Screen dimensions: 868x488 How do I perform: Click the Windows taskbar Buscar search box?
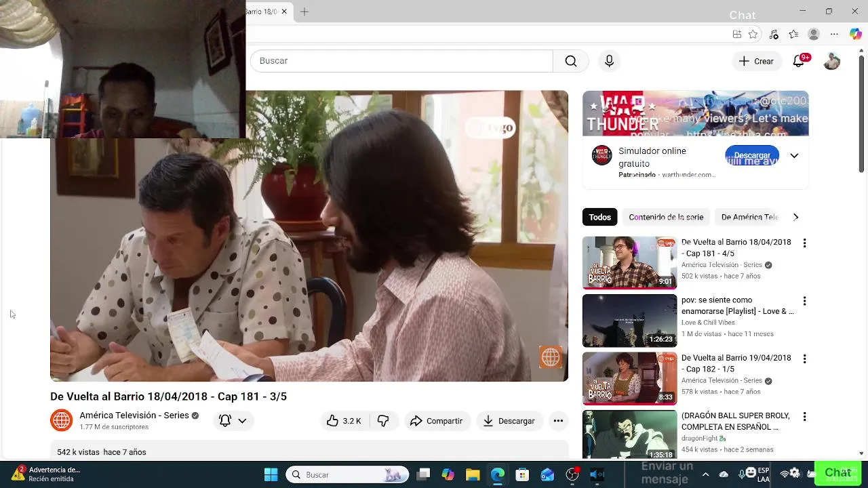tap(347, 474)
